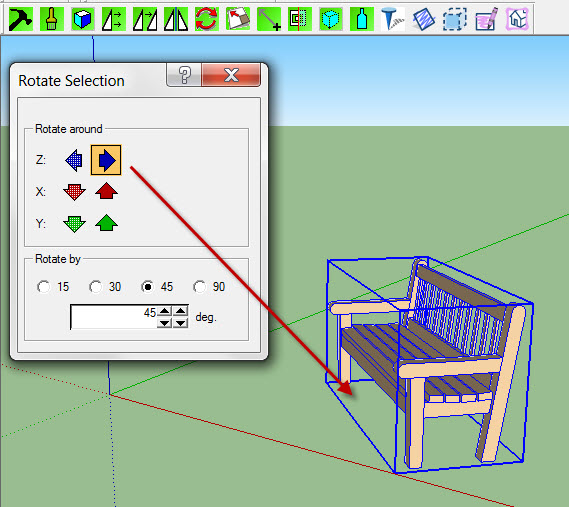Click the nested squares with red line icon

pyautogui.click(x=300, y=19)
